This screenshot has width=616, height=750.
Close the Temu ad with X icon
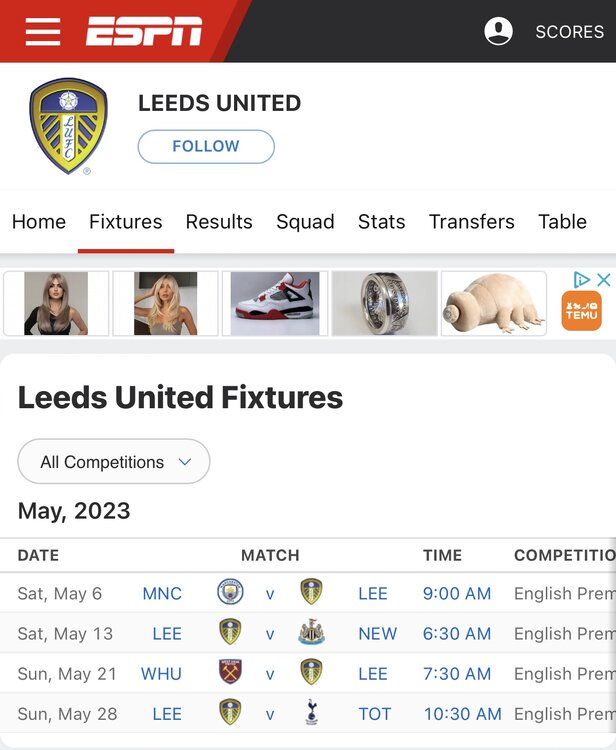pos(603,280)
